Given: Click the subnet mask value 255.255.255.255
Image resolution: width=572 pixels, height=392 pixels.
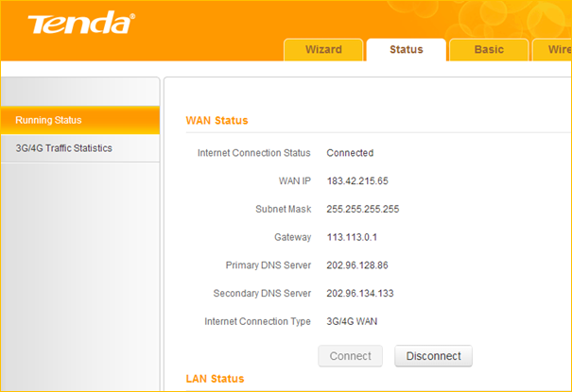Looking at the screenshot, I should coord(364,209).
